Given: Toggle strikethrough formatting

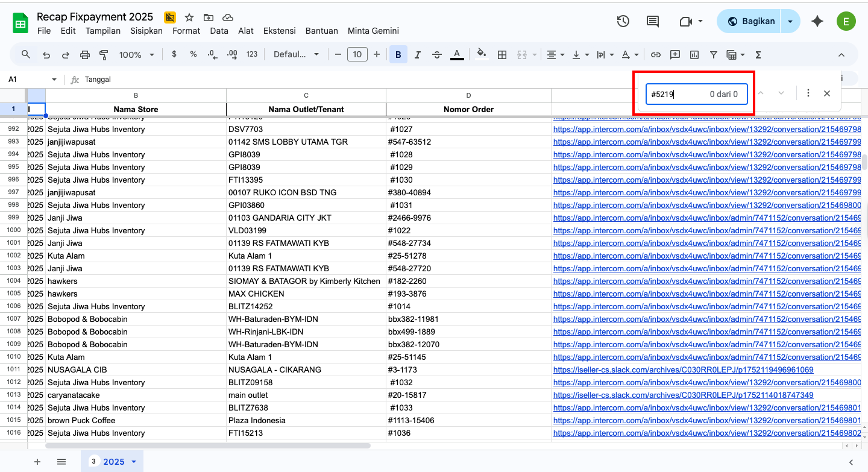Looking at the screenshot, I should (437, 55).
